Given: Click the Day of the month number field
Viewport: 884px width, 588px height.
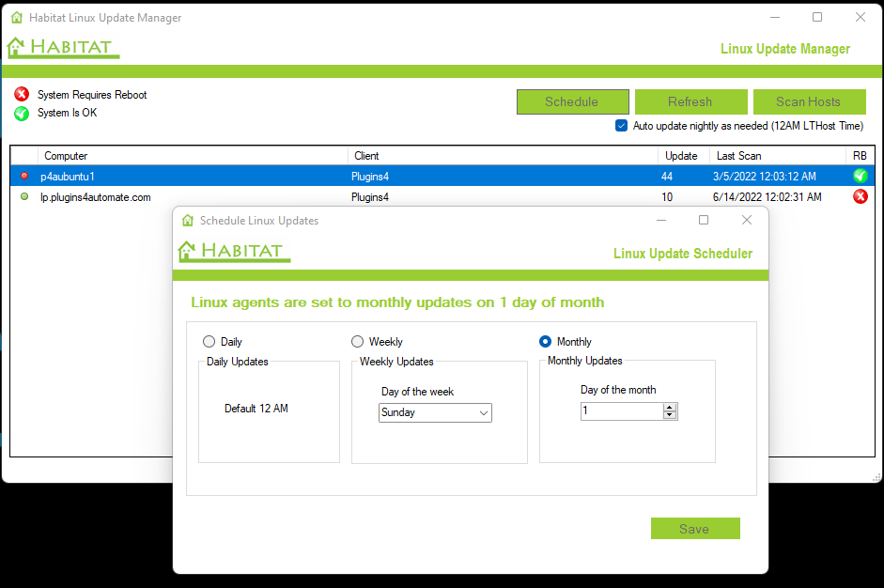Looking at the screenshot, I should point(620,411).
